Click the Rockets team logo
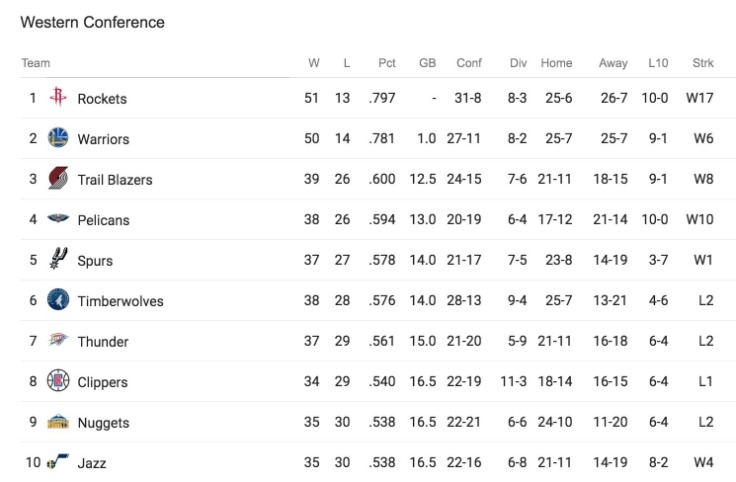736x482 pixels. point(58,98)
